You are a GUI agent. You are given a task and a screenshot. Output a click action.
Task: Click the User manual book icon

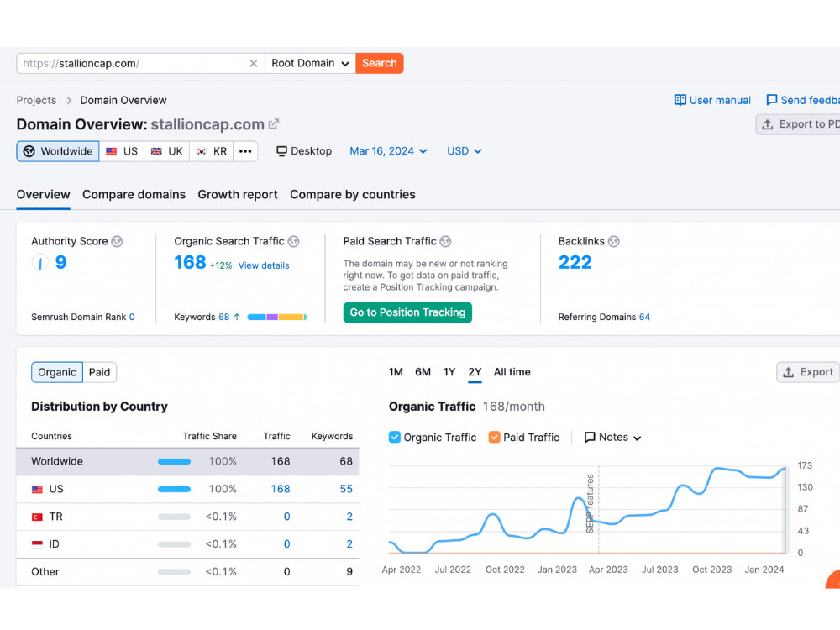coord(680,100)
